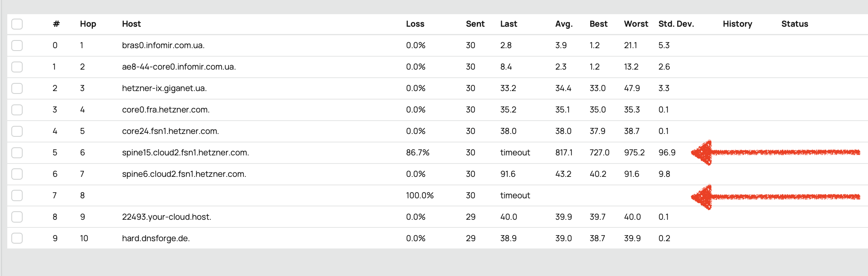
Task: Click the Worst column header
Action: pyautogui.click(x=636, y=24)
